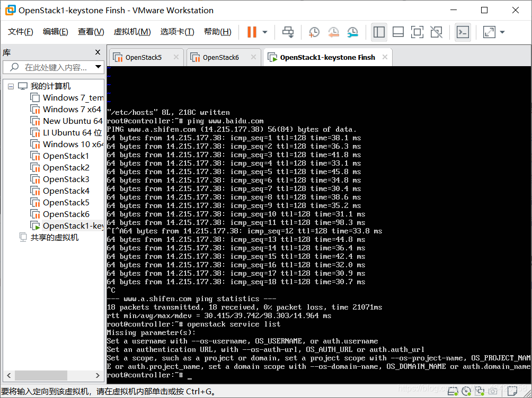Click the pause/suspend virtual machine icon
Image resolution: width=532 pixels, height=398 pixels.
click(x=252, y=32)
